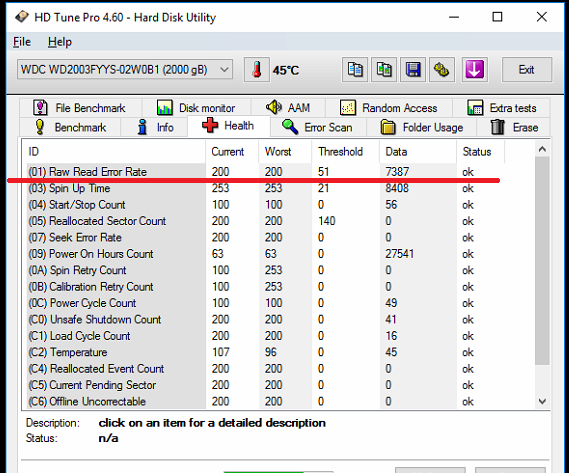Switch to the Error Scan tab

coord(318,127)
